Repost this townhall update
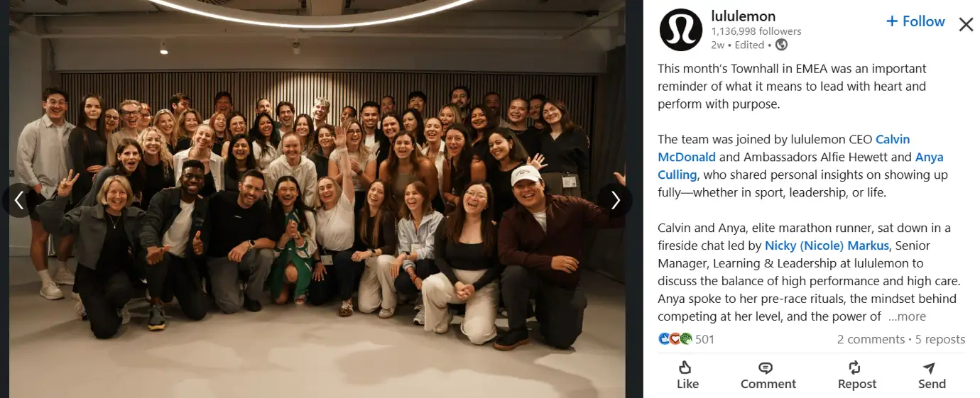Image resolution: width=980 pixels, height=398 pixels. pyautogui.click(x=857, y=375)
